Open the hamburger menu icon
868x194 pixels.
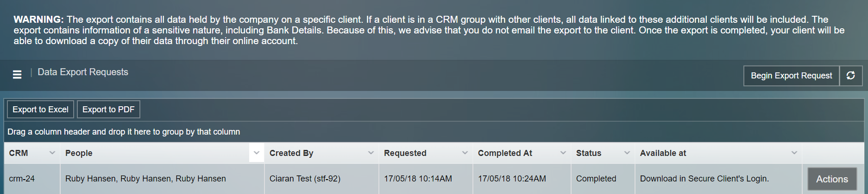[17, 74]
